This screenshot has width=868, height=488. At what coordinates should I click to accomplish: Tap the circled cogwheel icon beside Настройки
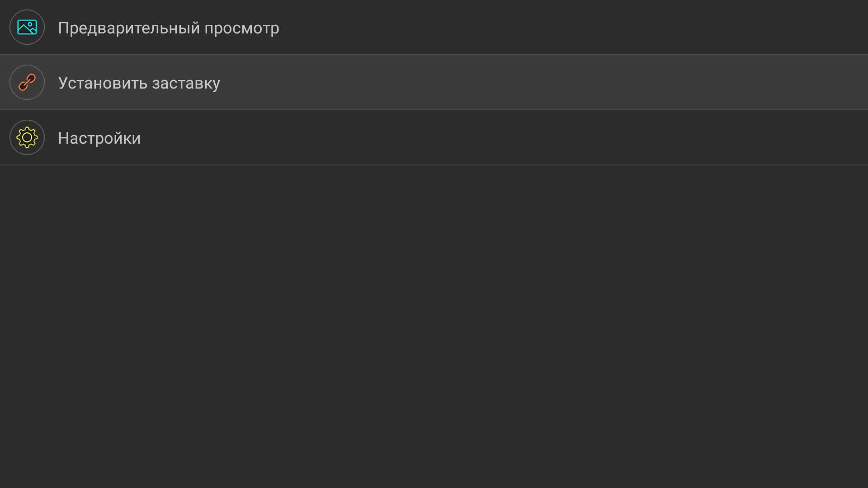coord(27,137)
